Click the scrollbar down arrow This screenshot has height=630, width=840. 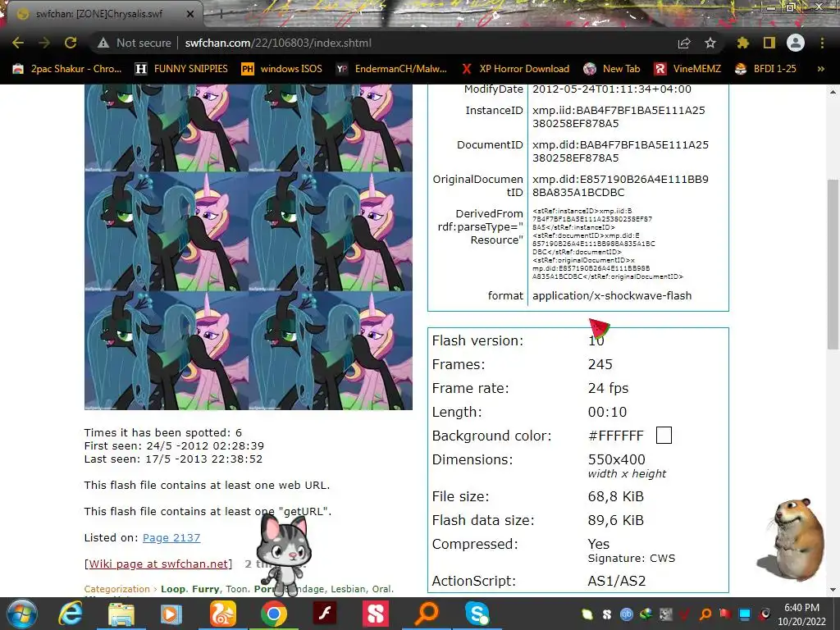pyautogui.click(x=833, y=590)
